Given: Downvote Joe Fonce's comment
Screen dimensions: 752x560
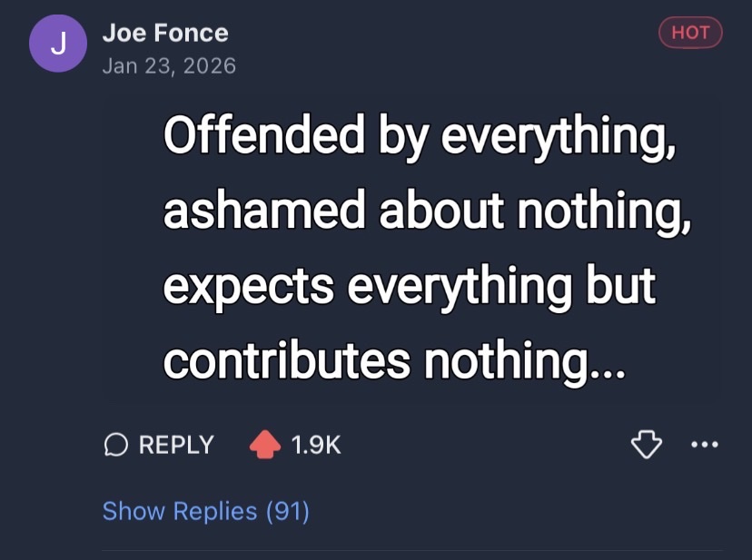Looking at the screenshot, I should [x=646, y=445].
